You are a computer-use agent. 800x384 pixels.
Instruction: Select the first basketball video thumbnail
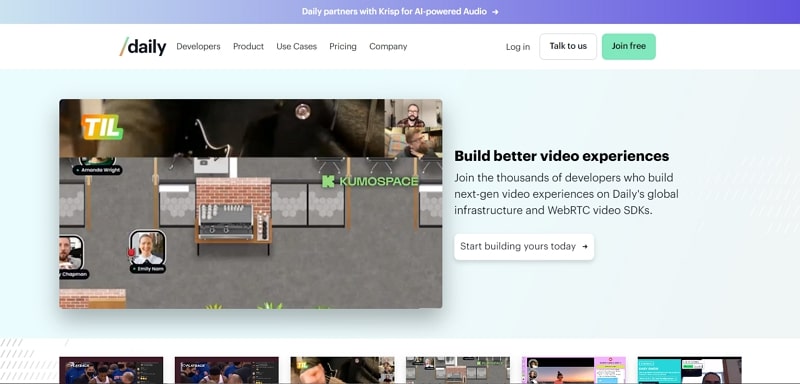point(111,370)
